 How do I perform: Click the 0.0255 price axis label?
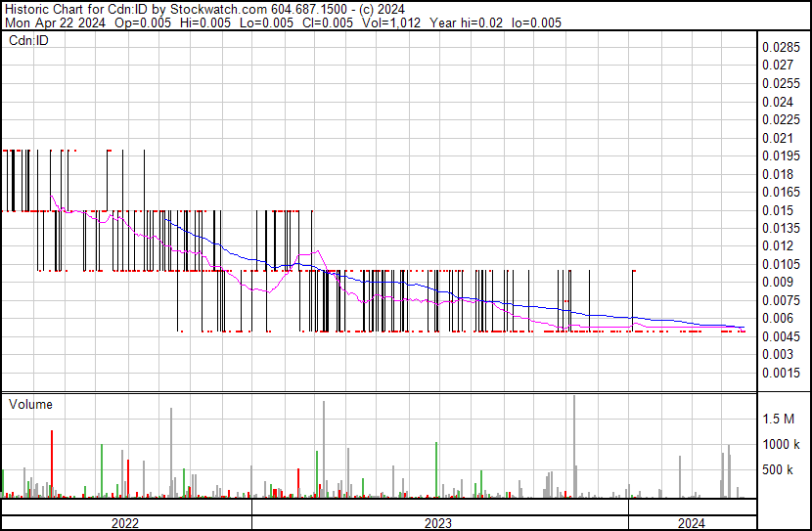click(x=781, y=83)
